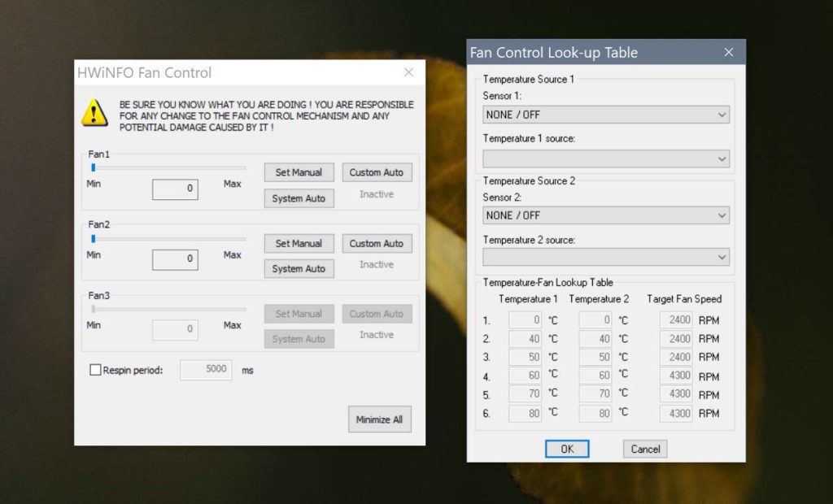Click the yellow warning triangle icon
This screenshot has width=833, height=504.
pos(94,114)
